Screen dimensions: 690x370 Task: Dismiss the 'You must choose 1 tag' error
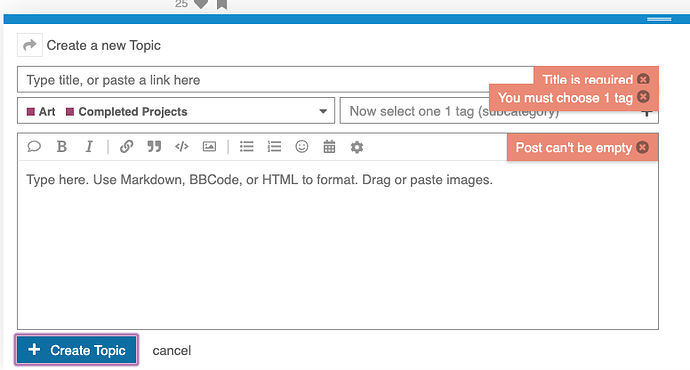[x=643, y=96]
